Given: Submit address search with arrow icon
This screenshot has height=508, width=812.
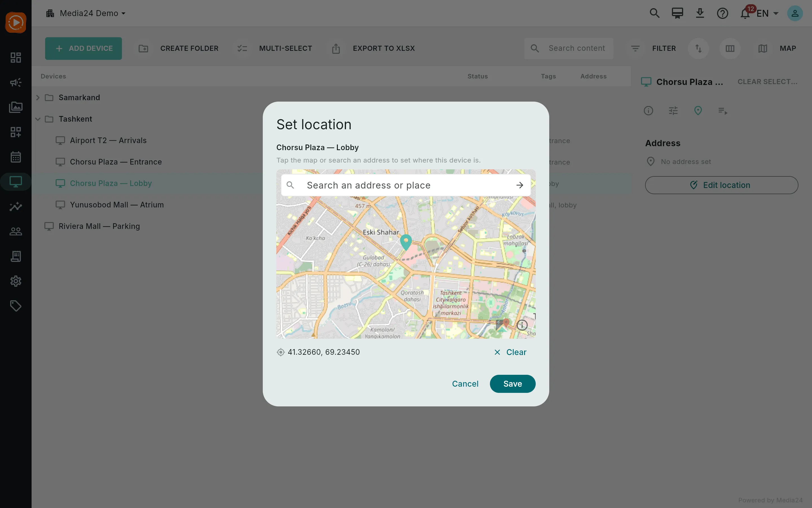Looking at the screenshot, I should click(520, 185).
